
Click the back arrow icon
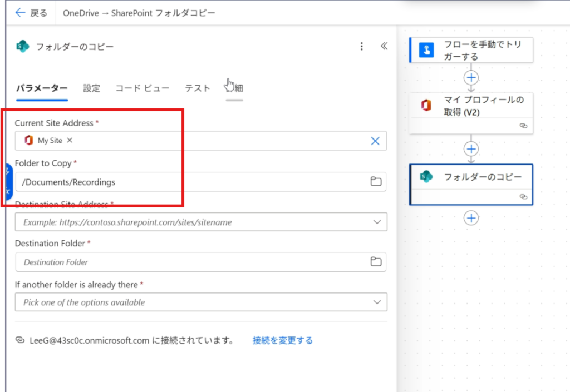[x=21, y=13]
